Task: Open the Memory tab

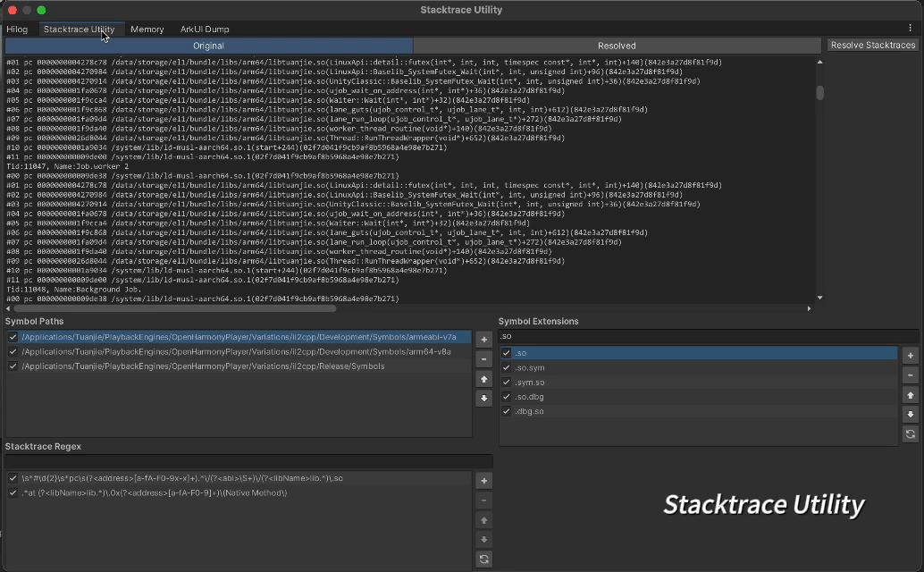Action: point(147,29)
